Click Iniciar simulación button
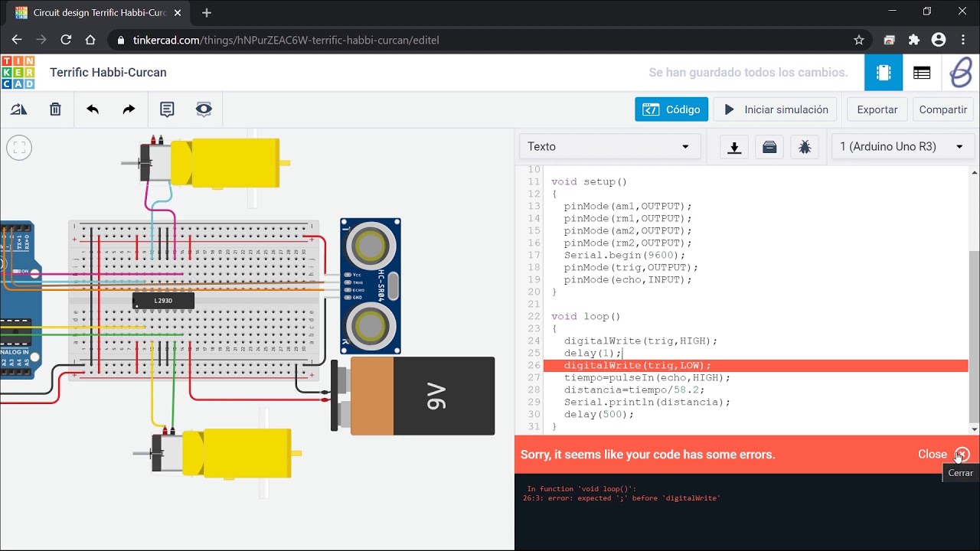980x551 pixels. click(775, 109)
